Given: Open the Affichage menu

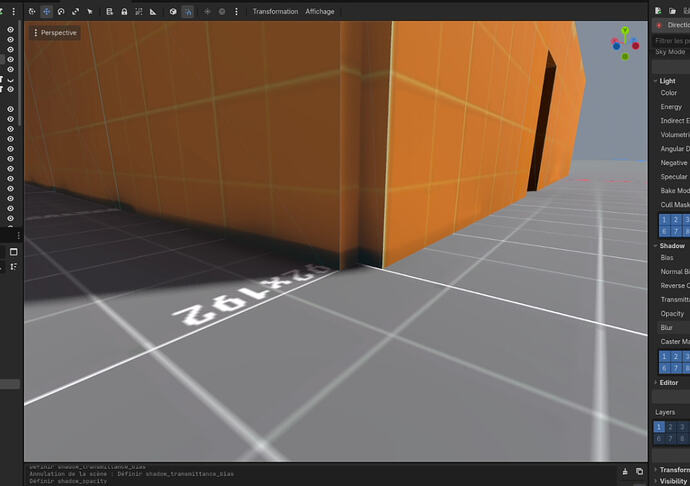Looking at the screenshot, I should tap(320, 11).
